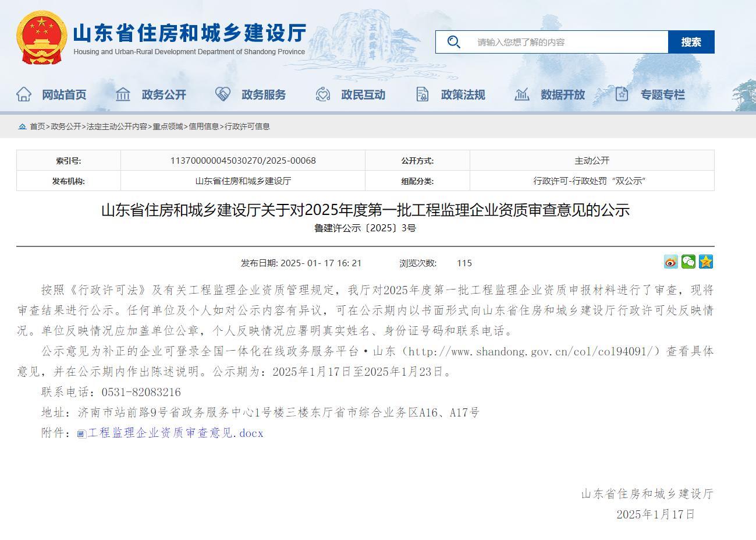
Task: Download the 工程监理企业资质审查意见.docx attachment
Action: coord(175,433)
